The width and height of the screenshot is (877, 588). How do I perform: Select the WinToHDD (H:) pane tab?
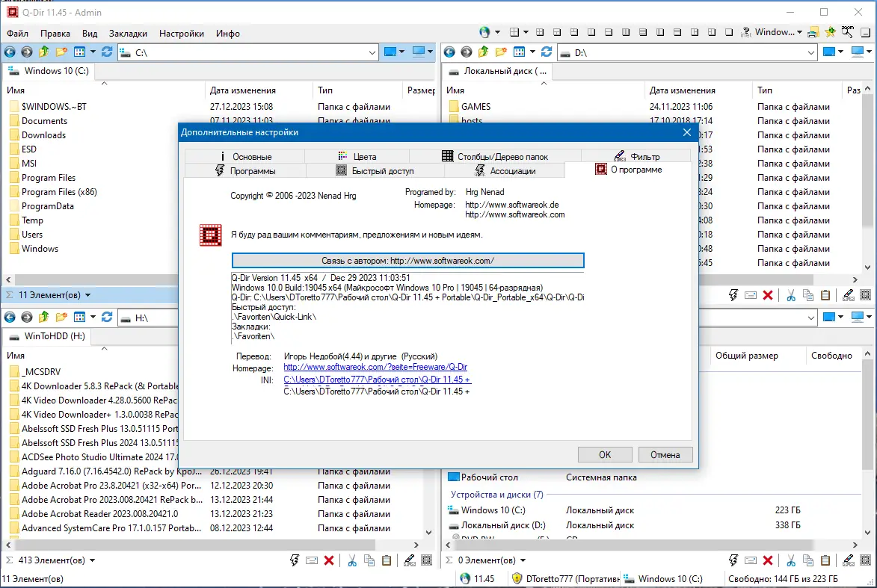49,336
